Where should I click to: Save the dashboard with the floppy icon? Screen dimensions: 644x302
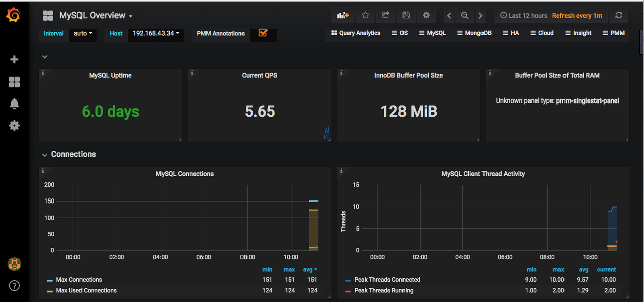tap(406, 15)
